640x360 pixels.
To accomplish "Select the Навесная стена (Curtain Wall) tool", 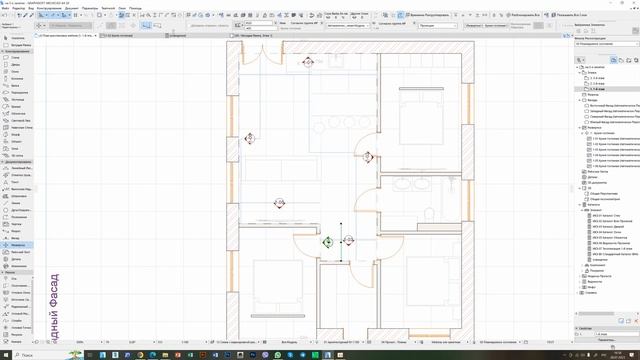I will (x=16, y=127).
